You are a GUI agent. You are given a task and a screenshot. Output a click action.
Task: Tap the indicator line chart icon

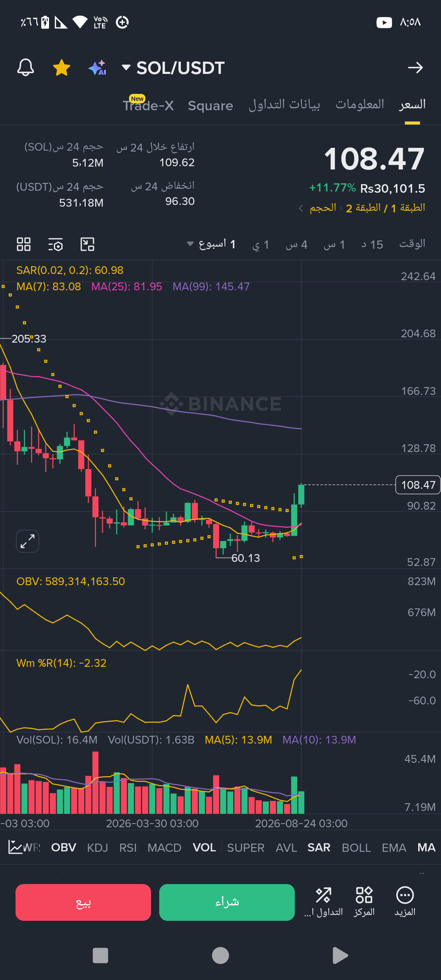(x=15, y=847)
